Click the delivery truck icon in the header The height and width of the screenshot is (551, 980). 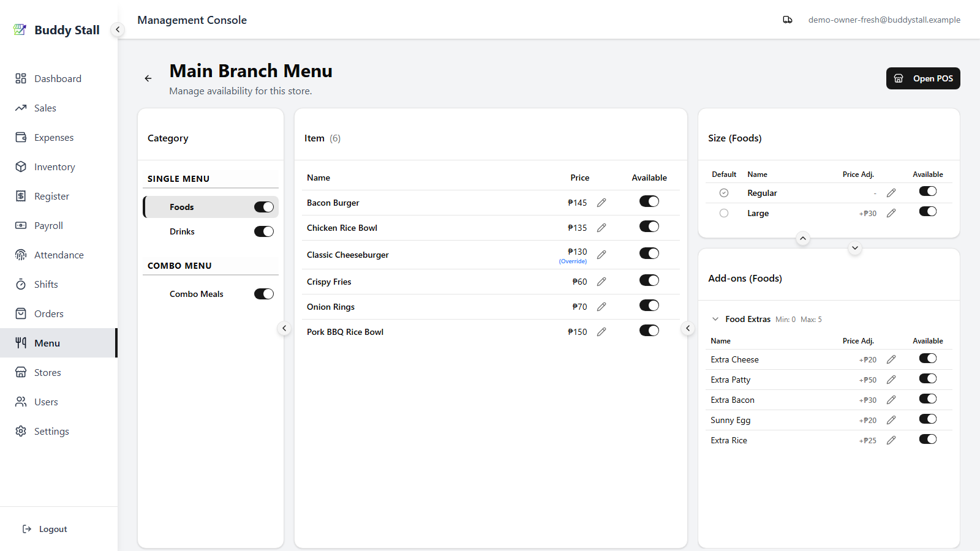pos(788,20)
